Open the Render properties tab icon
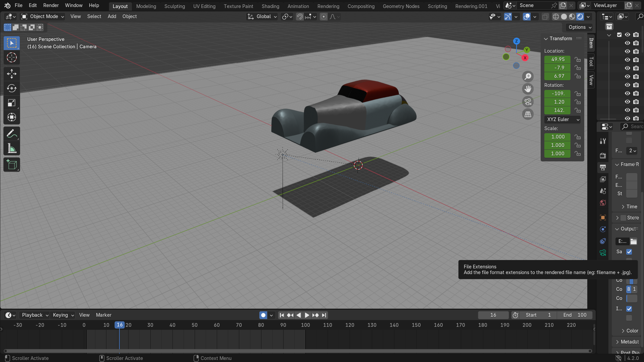This screenshot has height=362, width=644. pyautogui.click(x=603, y=155)
